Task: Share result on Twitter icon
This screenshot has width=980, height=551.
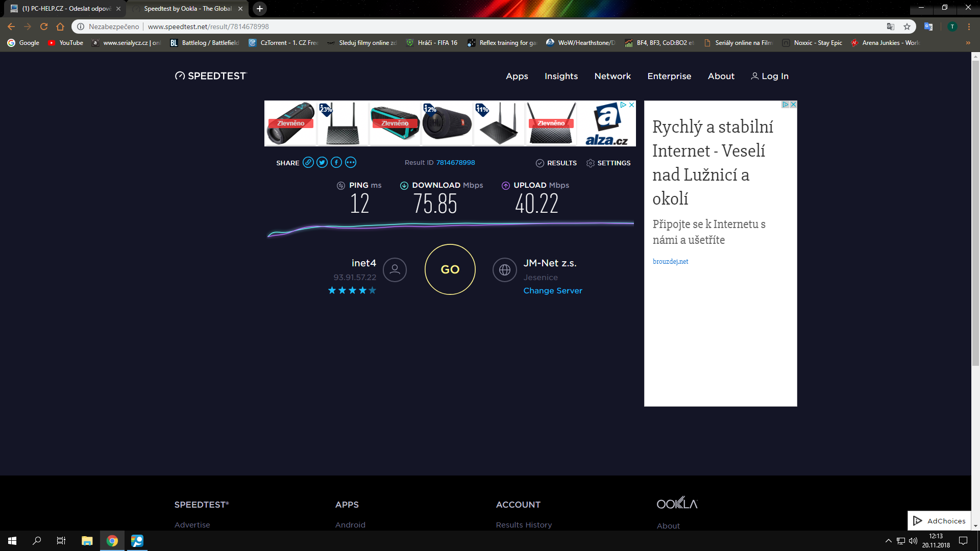Action: [x=322, y=163]
